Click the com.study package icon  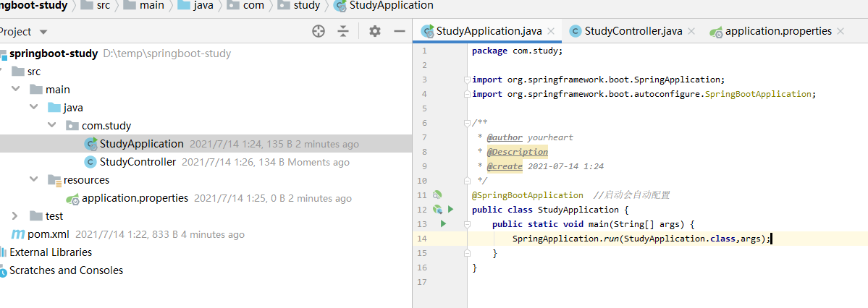click(72, 126)
